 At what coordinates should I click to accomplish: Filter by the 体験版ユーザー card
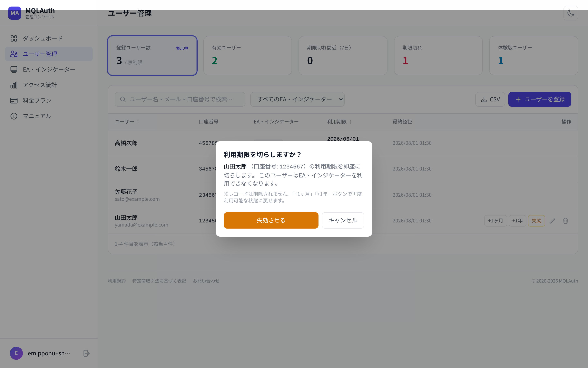(x=533, y=55)
